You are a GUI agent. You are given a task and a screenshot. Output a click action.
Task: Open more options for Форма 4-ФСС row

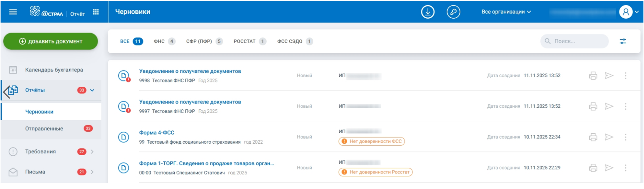[x=625, y=137]
